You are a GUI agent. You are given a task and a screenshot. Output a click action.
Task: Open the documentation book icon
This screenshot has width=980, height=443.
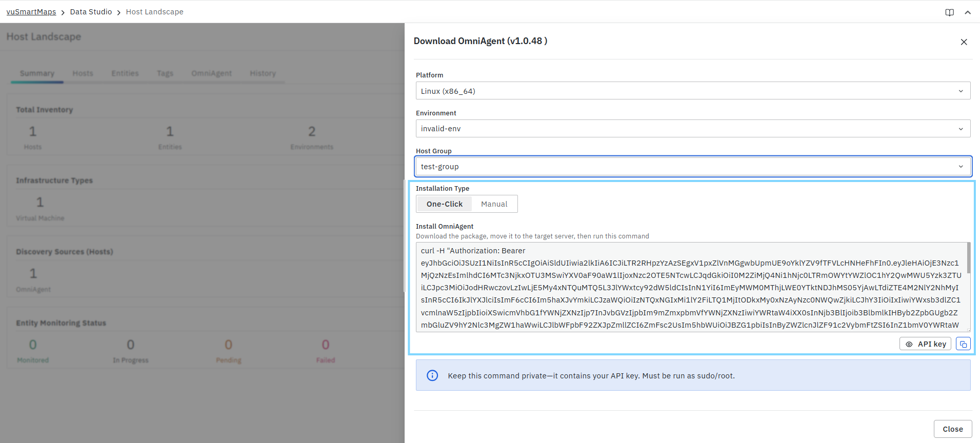pyautogui.click(x=949, y=12)
